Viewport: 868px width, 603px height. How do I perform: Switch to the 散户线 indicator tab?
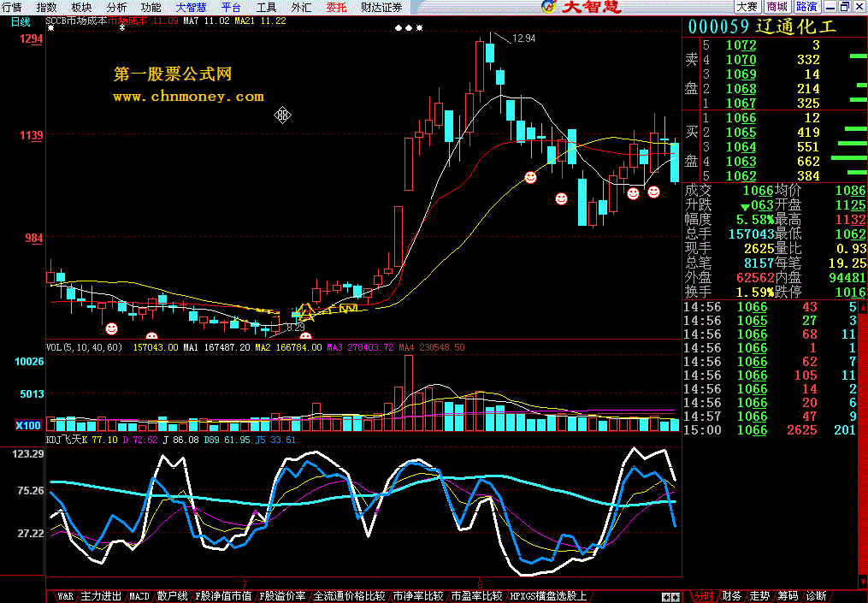(x=172, y=596)
